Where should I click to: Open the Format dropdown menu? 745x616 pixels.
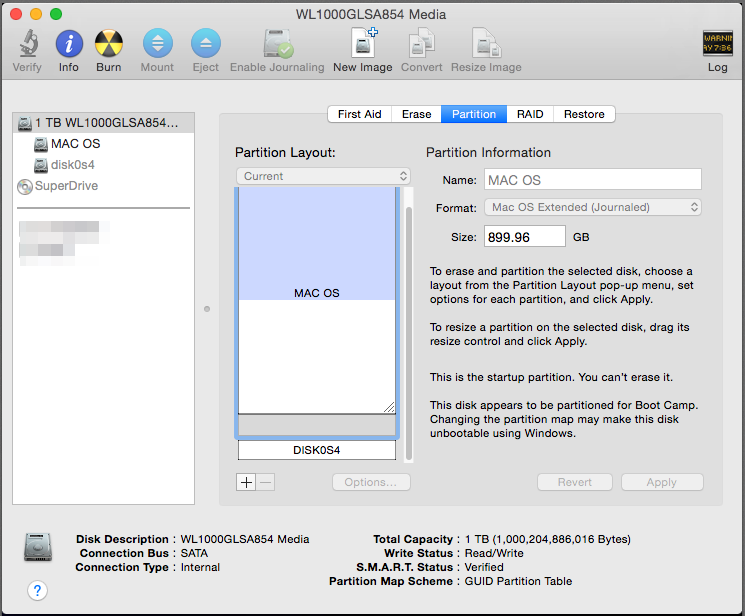(592, 207)
